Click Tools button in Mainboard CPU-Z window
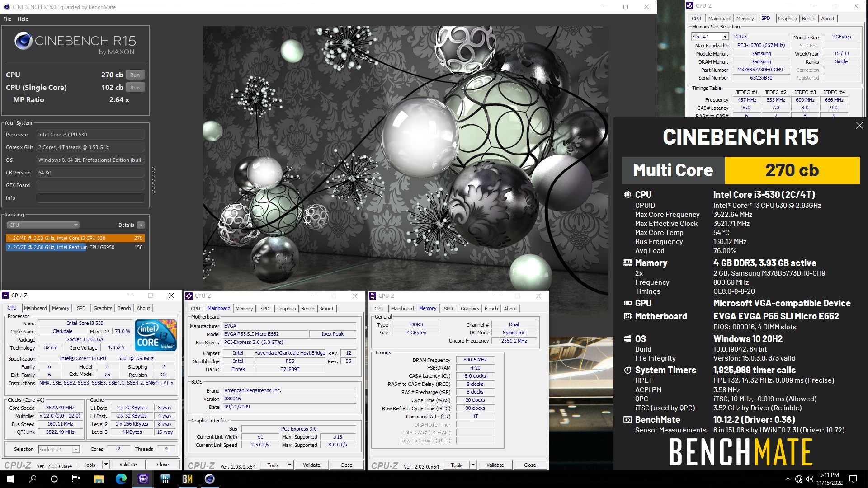Viewport: 868px width, 488px height. click(x=273, y=465)
